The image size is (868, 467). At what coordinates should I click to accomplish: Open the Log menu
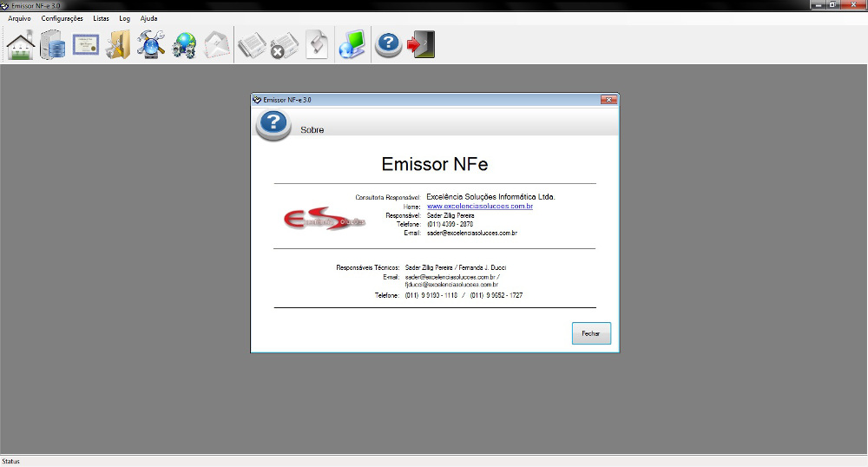pos(125,18)
